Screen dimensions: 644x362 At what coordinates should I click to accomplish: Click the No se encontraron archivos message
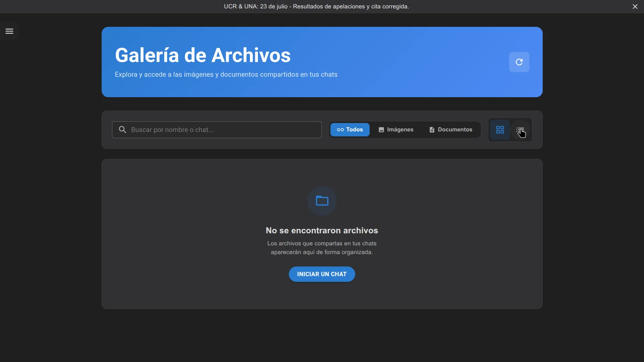[322, 231]
